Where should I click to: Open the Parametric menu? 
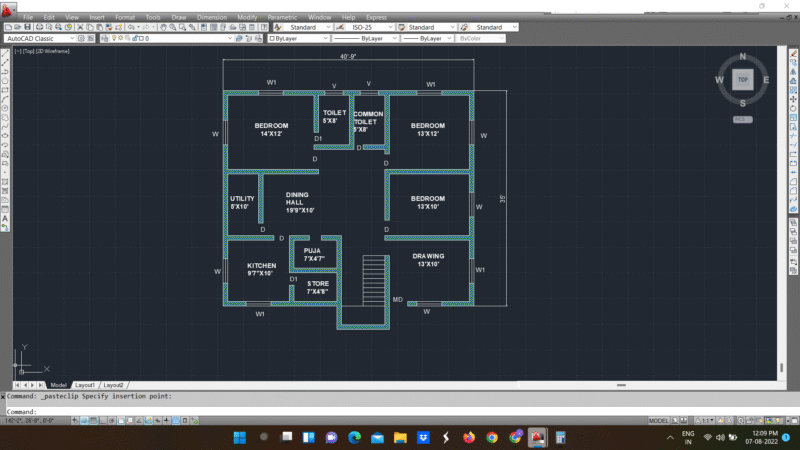click(x=282, y=17)
